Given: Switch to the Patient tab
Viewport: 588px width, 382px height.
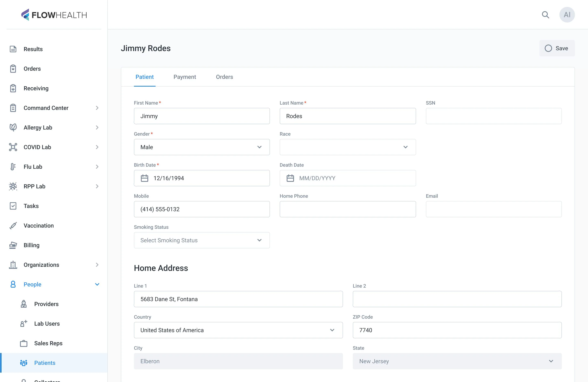Looking at the screenshot, I should click(145, 77).
